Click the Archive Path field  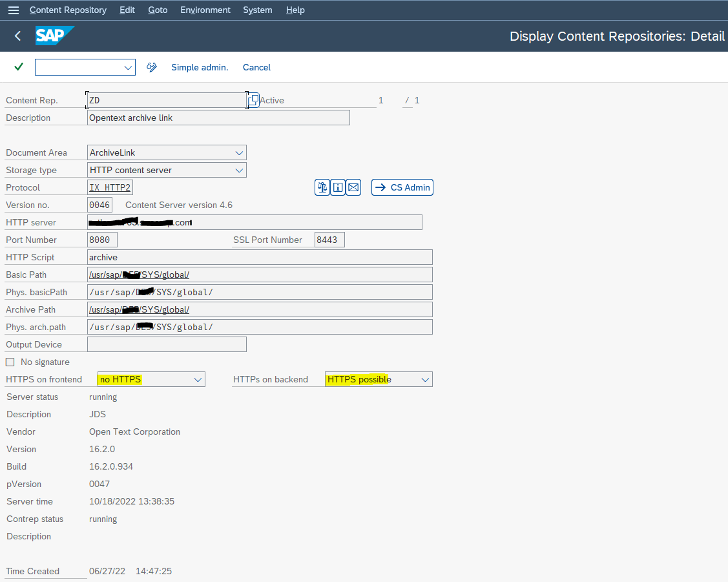(x=260, y=309)
